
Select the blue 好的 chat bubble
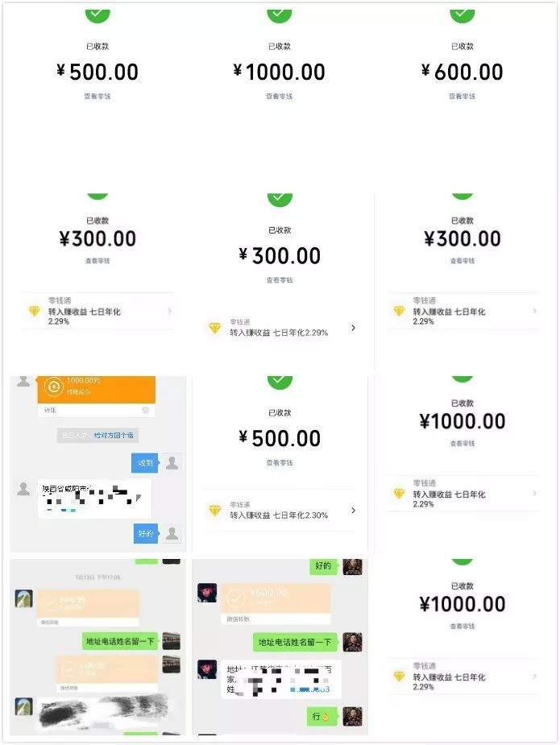click(146, 533)
